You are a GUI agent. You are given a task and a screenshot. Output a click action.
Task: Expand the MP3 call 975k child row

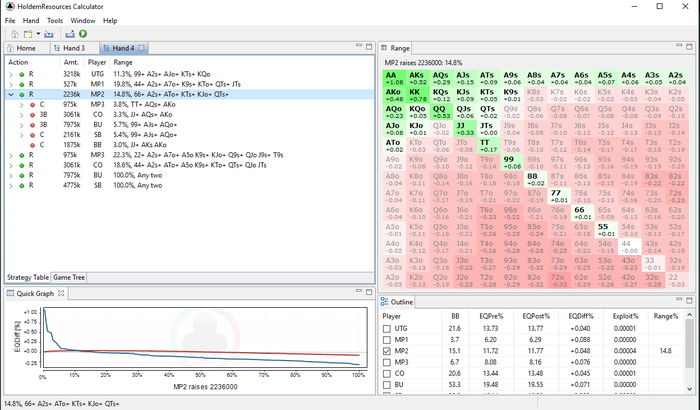pyautogui.click(x=21, y=105)
